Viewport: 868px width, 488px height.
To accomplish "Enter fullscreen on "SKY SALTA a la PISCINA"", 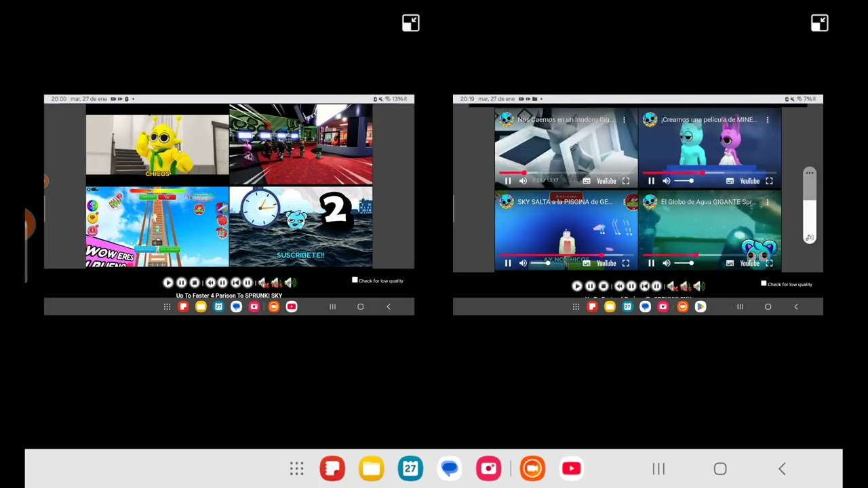I will [x=626, y=263].
